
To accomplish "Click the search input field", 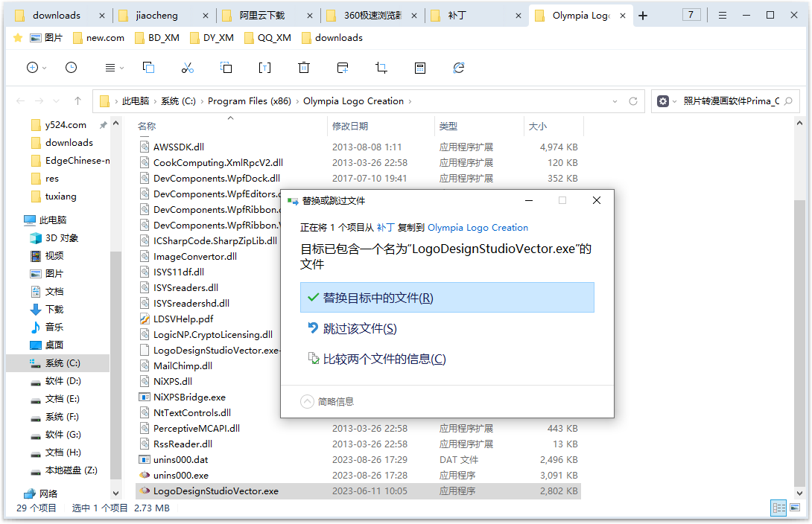I will (732, 101).
